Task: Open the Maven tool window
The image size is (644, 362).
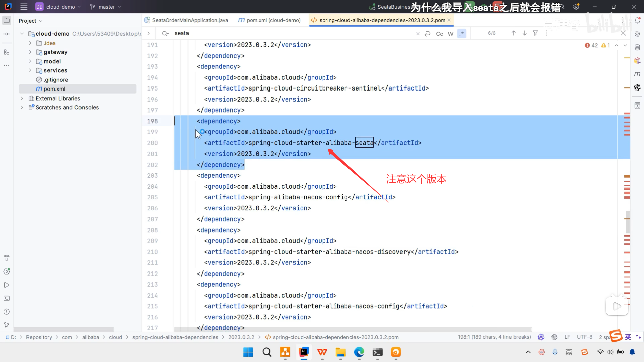Action: point(637,74)
